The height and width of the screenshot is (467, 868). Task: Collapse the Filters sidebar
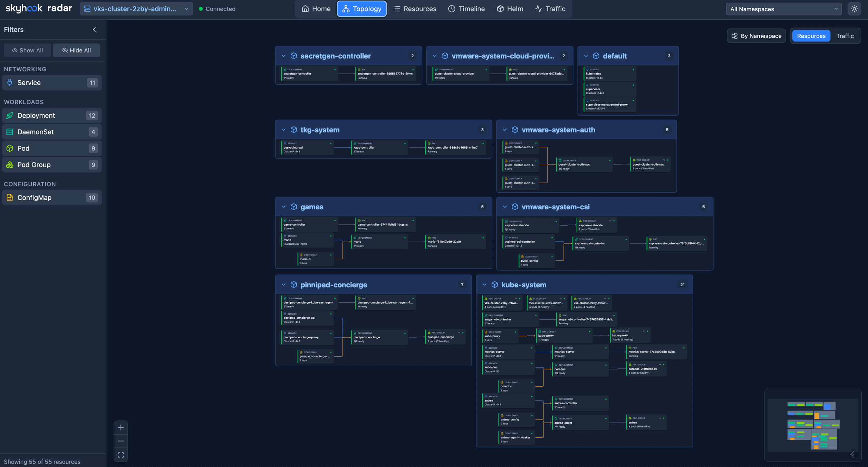tap(94, 30)
